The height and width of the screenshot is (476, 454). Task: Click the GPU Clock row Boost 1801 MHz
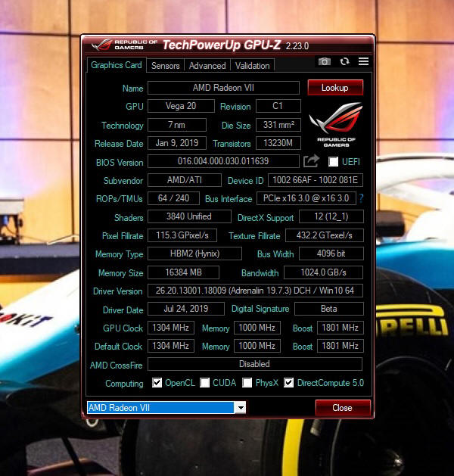(340, 328)
